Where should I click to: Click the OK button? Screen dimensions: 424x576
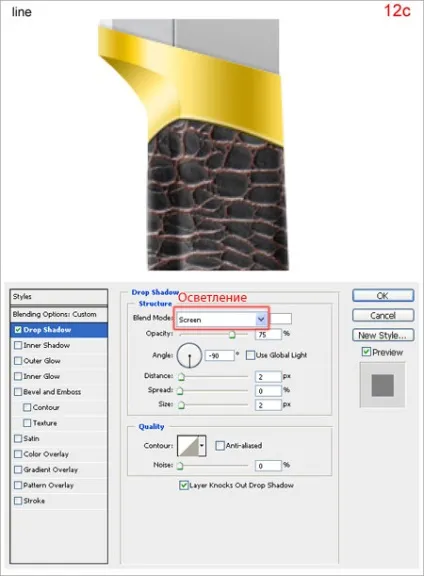pyautogui.click(x=383, y=295)
